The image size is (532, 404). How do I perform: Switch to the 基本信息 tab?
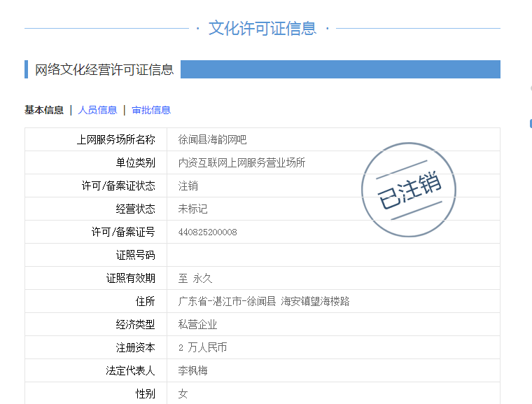(x=44, y=110)
